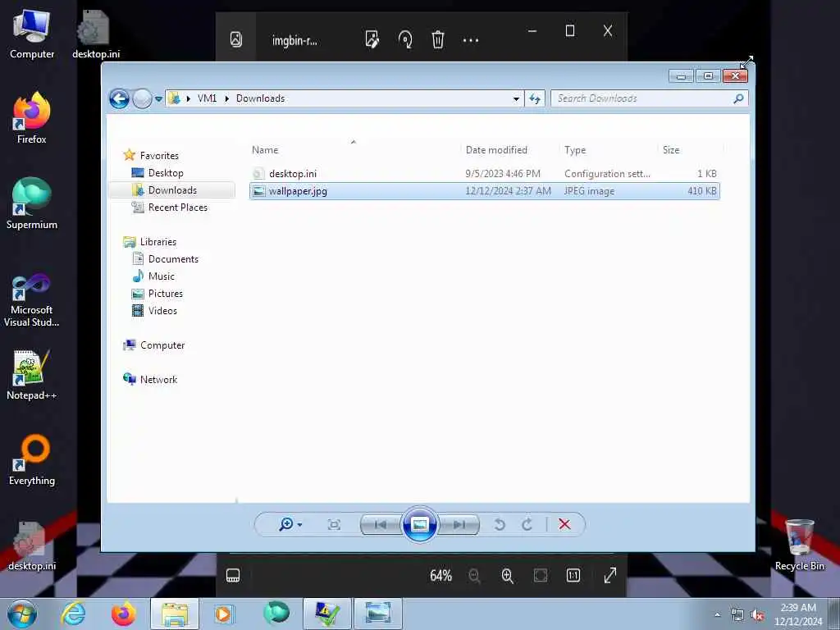This screenshot has height=630, width=840.
Task: Click the search magnifier icon
Action: point(739,98)
